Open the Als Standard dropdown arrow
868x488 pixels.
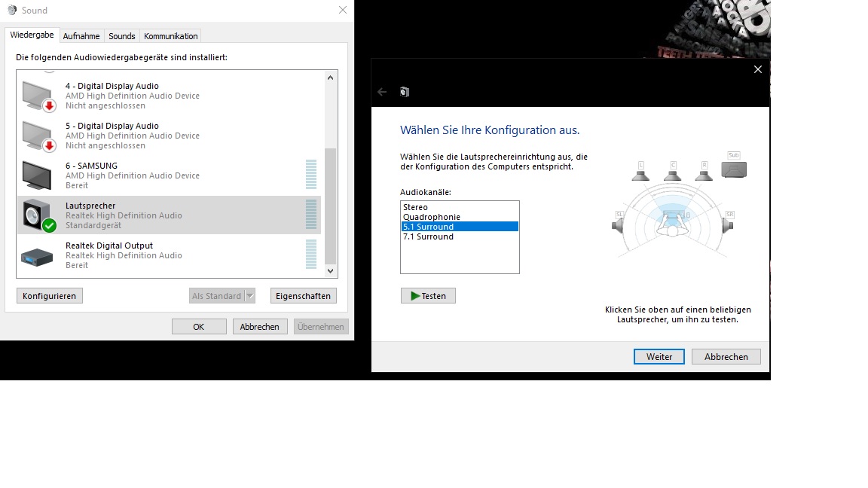(x=249, y=296)
